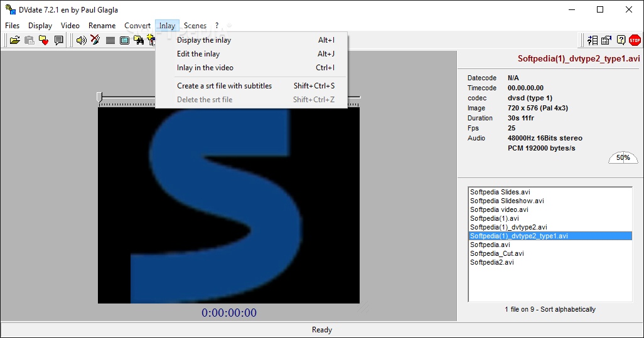Click the loudspeaker audio icon
Screen dimensions: 644x338
(82, 40)
